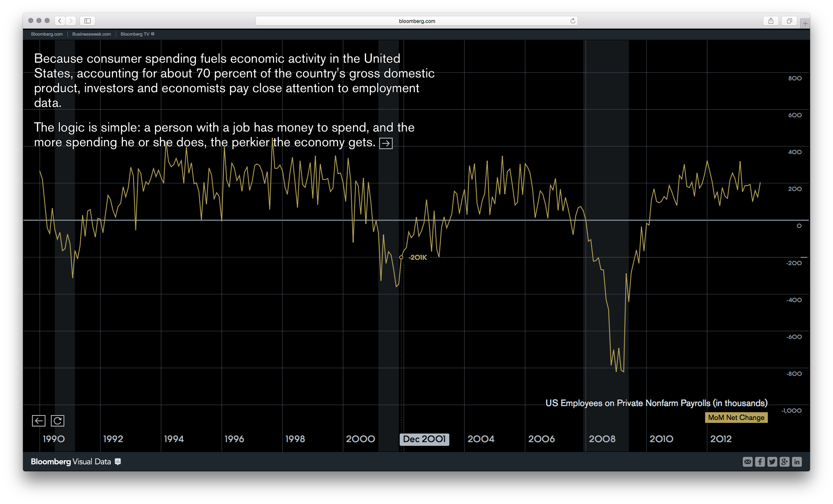The height and width of the screenshot is (504, 833).
Task: Share the visualization on Facebook
Action: (760, 462)
